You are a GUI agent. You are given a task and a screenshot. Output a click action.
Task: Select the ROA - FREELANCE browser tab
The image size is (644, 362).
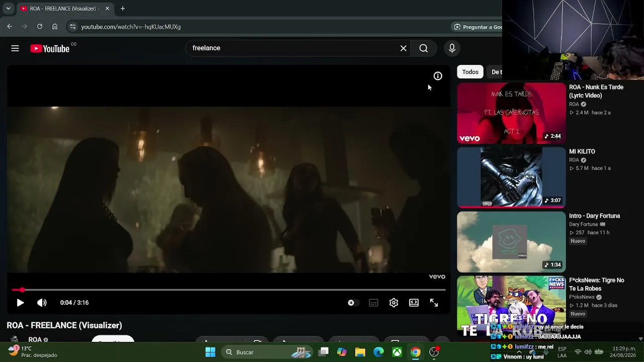point(64,9)
